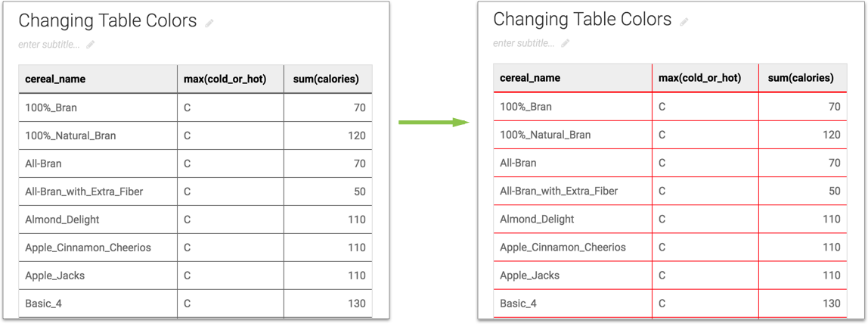868x324 pixels.
Task: Sort by max(cold_or_hot) header in the gray-bordered table
Action: [x=225, y=79]
